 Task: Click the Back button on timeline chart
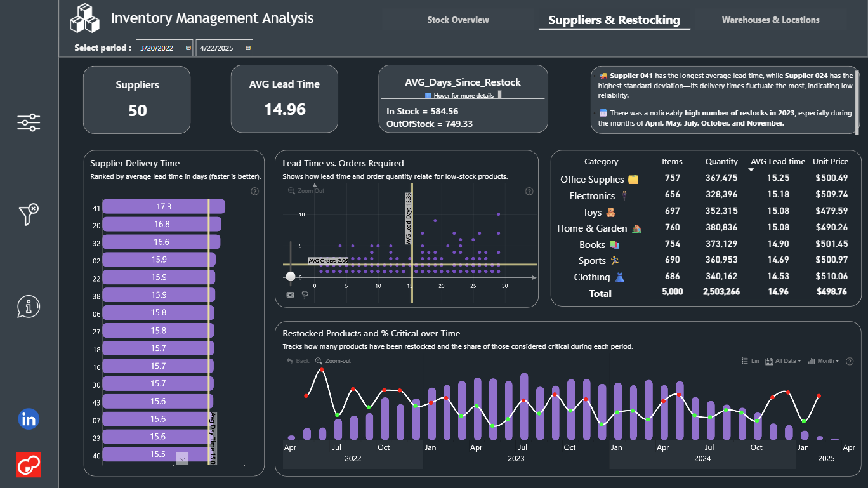[x=298, y=361]
